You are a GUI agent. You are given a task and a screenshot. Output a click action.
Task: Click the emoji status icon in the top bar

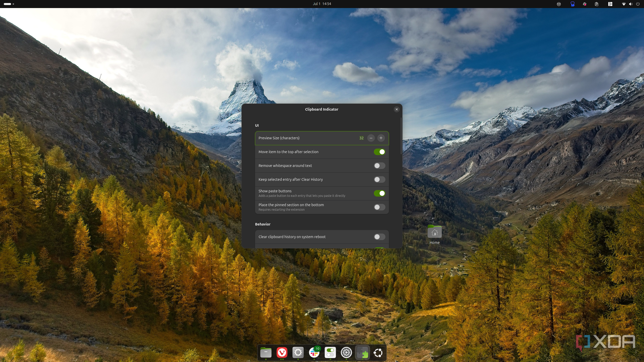[559, 4]
